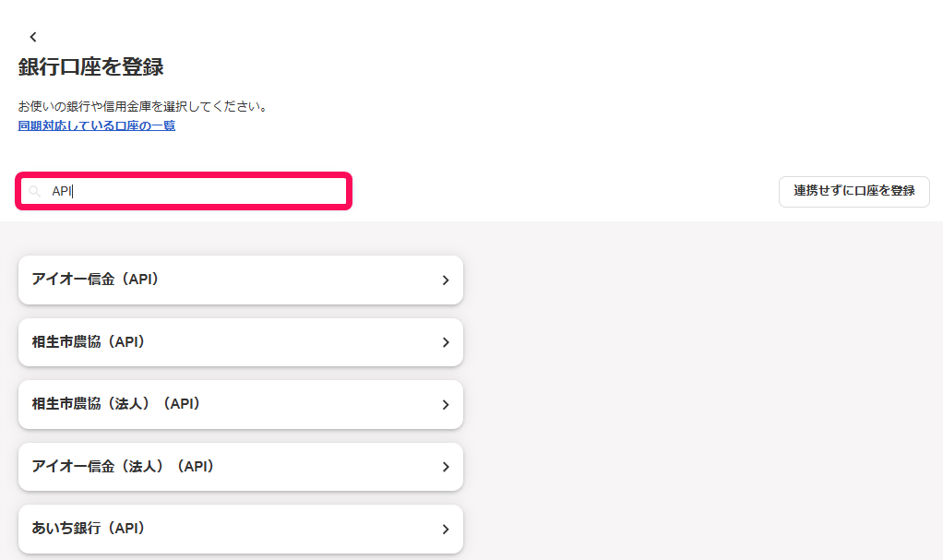
Task: Go back using the top-left chevron
Action: point(33,37)
